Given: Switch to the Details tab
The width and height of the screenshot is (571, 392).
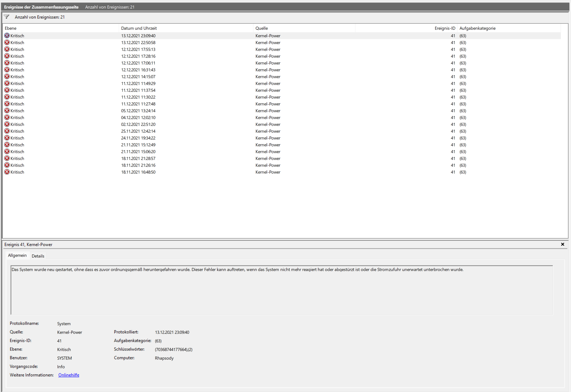Looking at the screenshot, I should [x=38, y=256].
